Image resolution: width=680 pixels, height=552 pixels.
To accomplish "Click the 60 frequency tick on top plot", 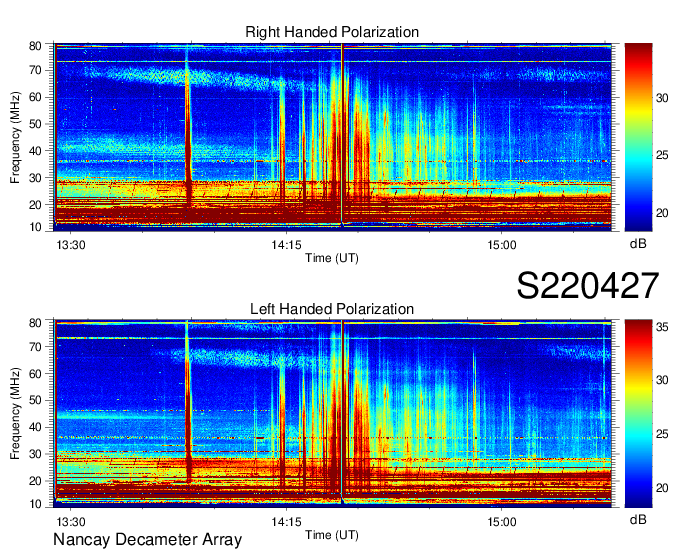I will 35,97.
